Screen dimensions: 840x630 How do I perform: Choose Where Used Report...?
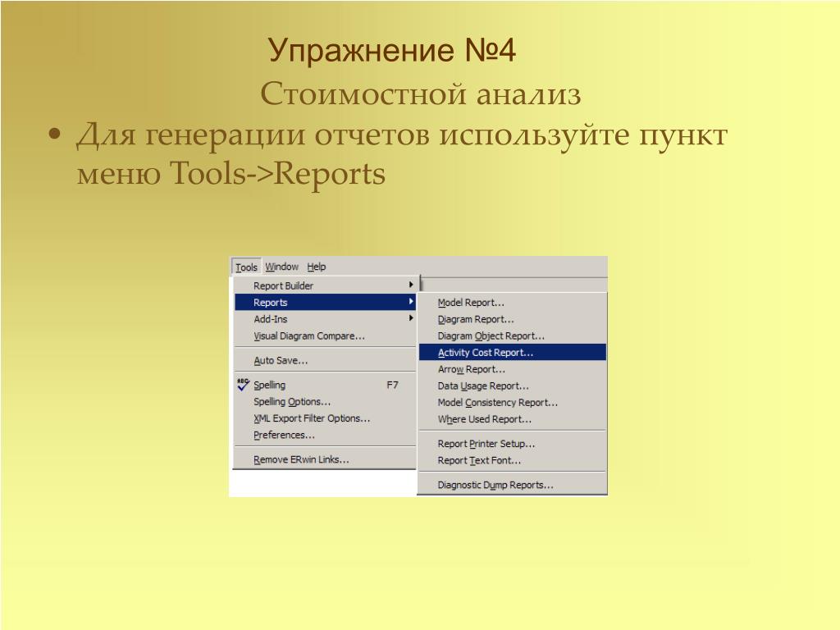513,419
